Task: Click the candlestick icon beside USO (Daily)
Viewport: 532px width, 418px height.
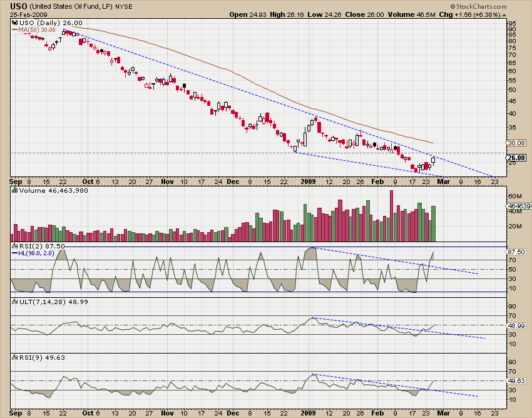Action: coord(14,23)
